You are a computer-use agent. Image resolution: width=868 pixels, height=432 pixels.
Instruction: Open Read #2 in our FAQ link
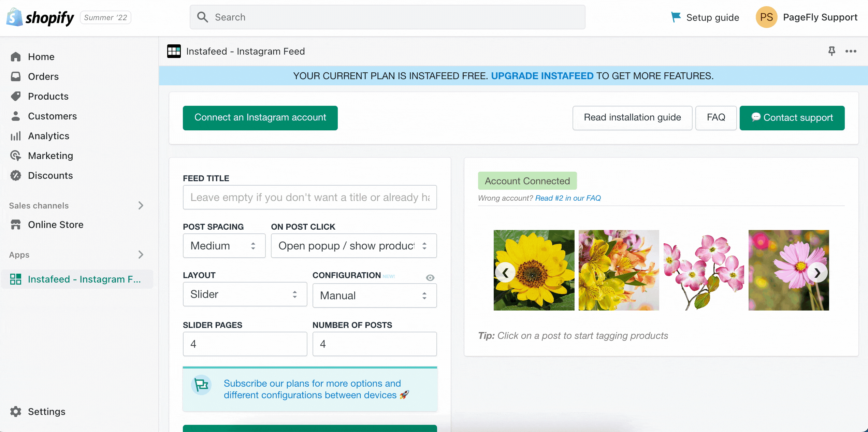tap(568, 198)
